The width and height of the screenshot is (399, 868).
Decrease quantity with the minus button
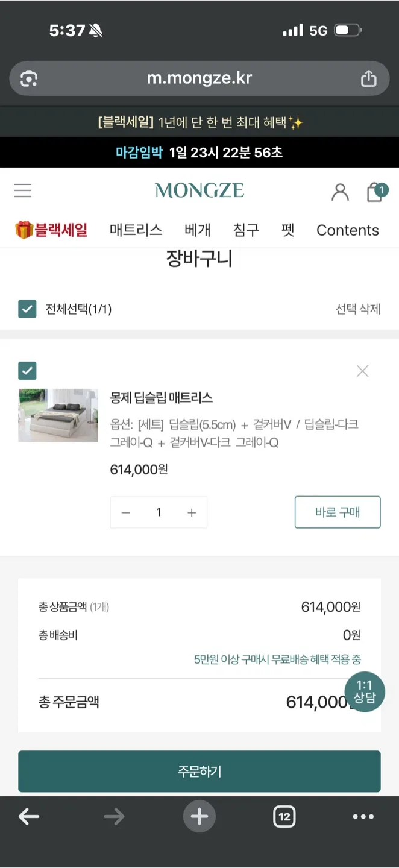point(126,512)
